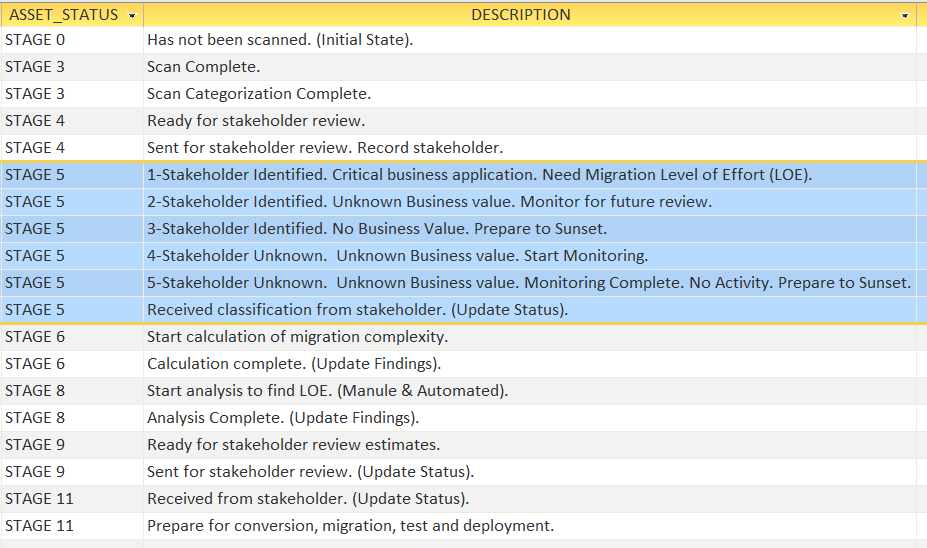Screen dimensions: 927x548
Task: Select the '4-Stakeholder Unknown' Start Monitoring cell
Action: point(397,256)
